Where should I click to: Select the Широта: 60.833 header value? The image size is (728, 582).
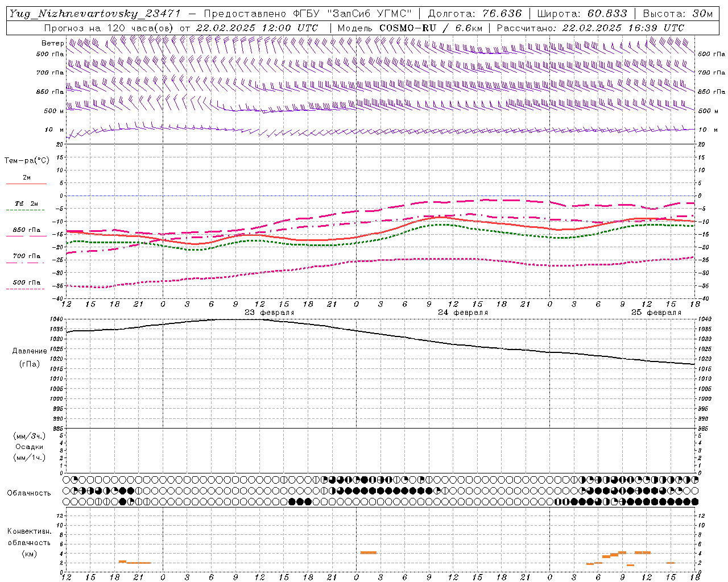click(x=582, y=14)
